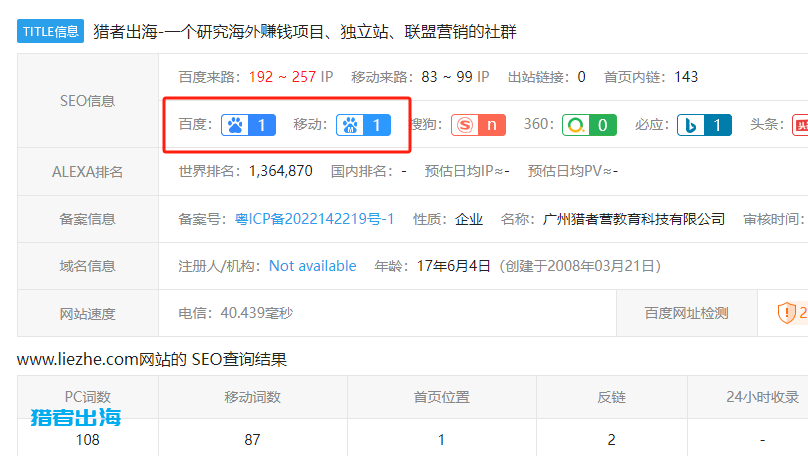The image size is (808, 456).
Task: Open the 粤ICP备2022142219号-1 record link
Action: (314, 219)
